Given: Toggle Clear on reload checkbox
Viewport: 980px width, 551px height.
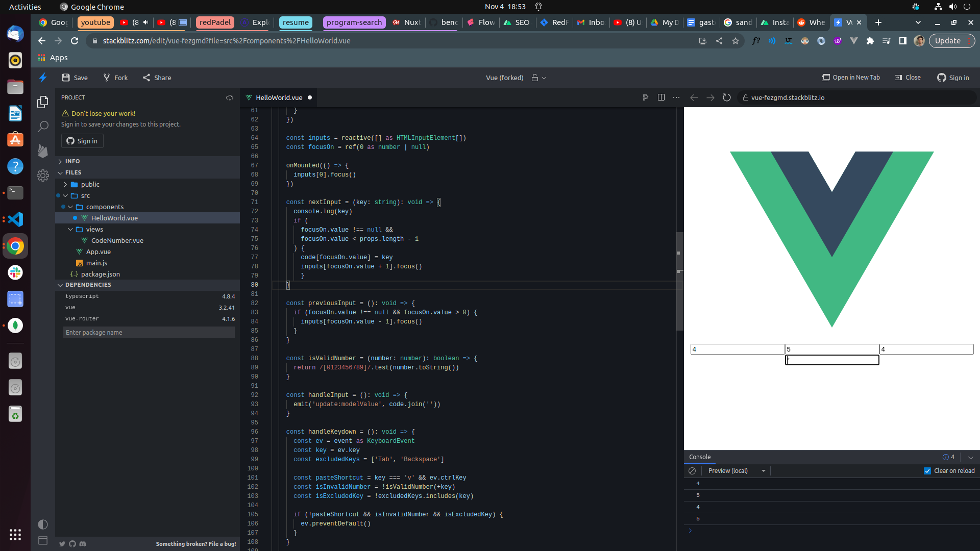Looking at the screenshot, I should [x=927, y=471].
